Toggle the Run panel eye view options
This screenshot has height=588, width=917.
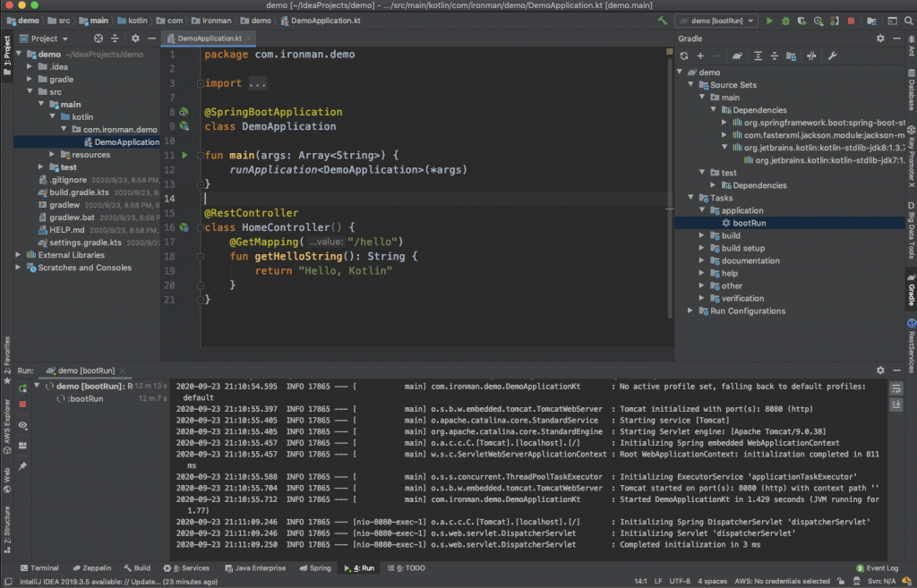[x=22, y=425]
